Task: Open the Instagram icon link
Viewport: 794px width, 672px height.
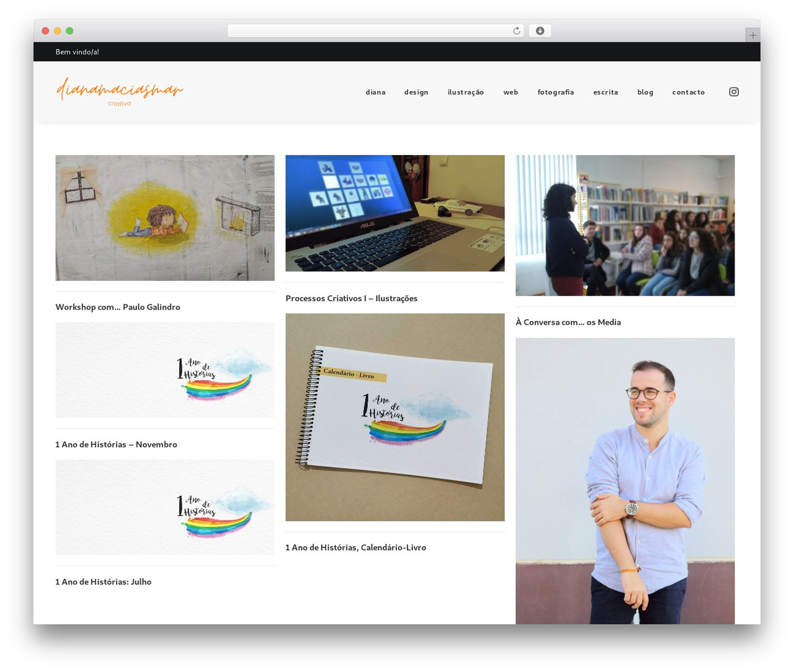Action: (734, 92)
